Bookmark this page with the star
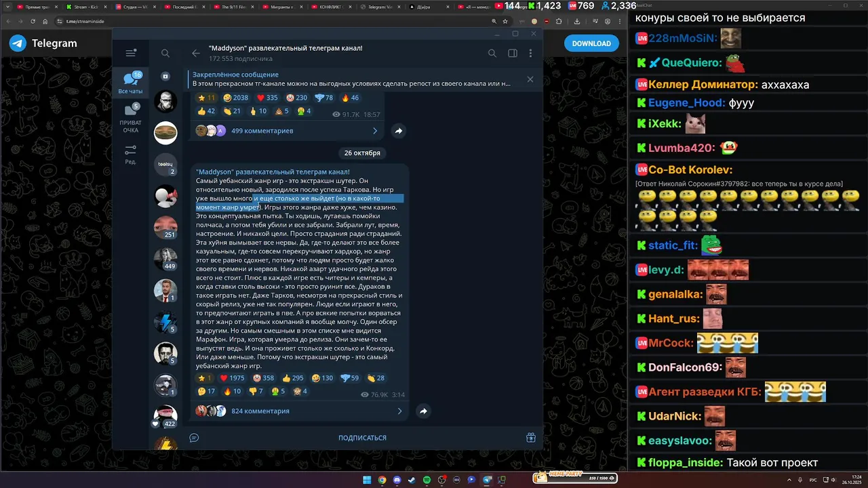Viewport: 868px width, 488px height. [505, 21]
